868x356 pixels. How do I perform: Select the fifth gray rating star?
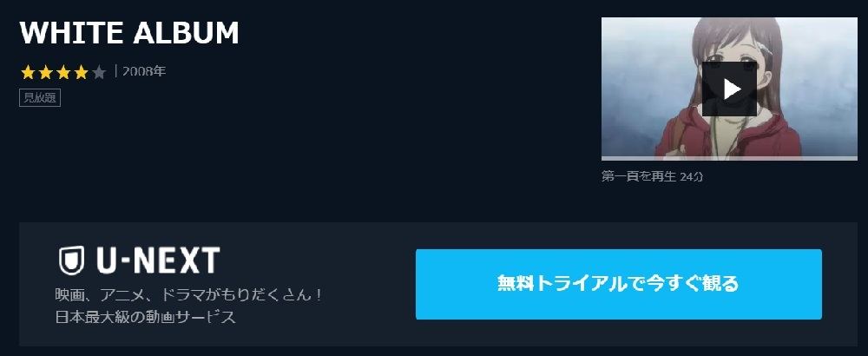[x=99, y=72]
